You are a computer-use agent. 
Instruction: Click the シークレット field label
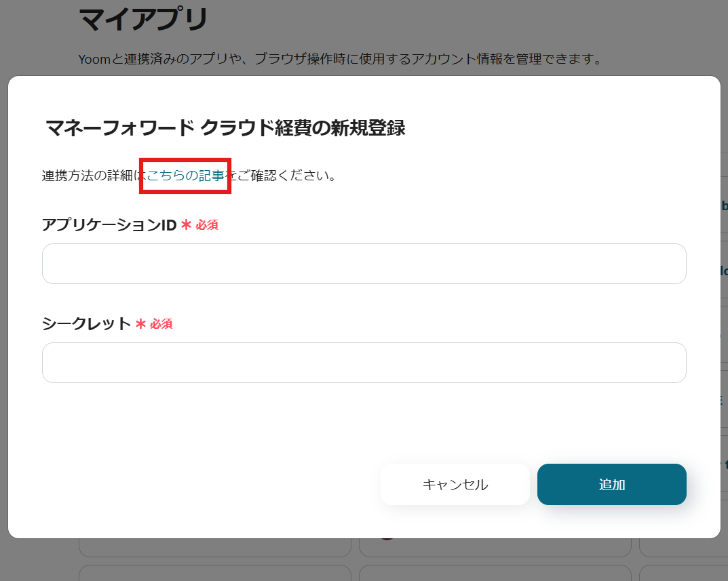(x=86, y=324)
